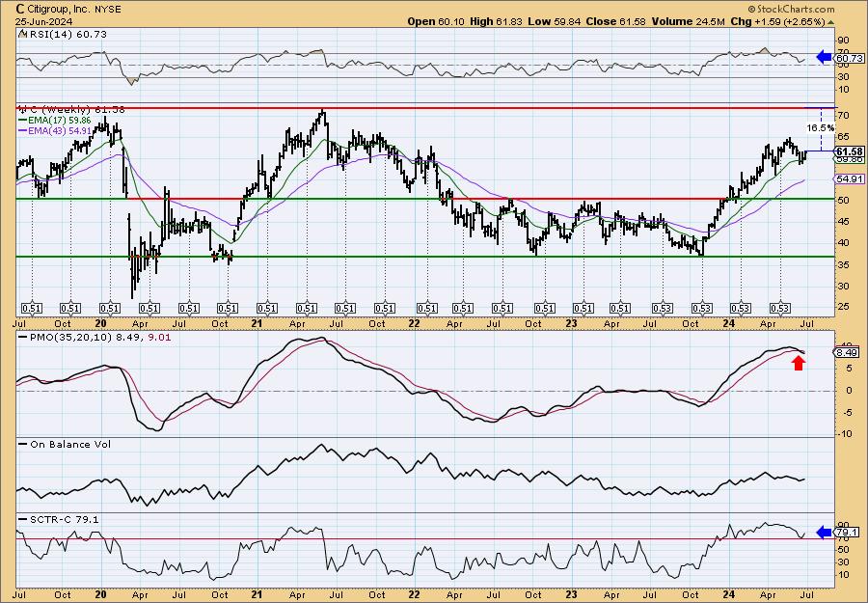Click the 50 level on price axis
The height and width of the screenshot is (603, 868).
[x=844, y=200]
